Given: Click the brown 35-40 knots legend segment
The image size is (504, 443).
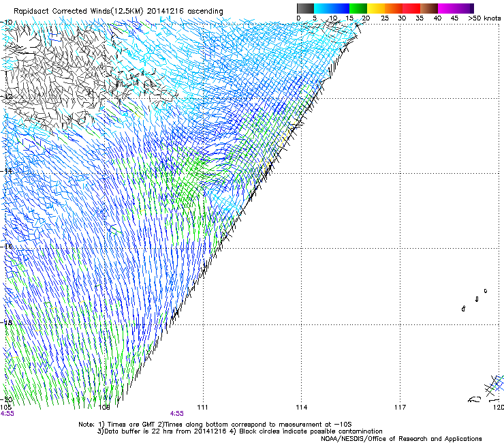Looking at the screenshot, I should [429, 8].
